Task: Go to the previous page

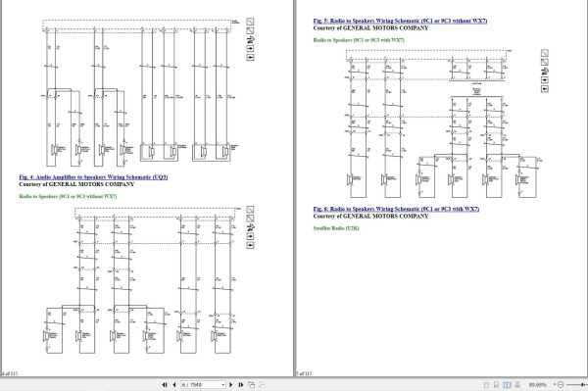Action: coord(174,384)
